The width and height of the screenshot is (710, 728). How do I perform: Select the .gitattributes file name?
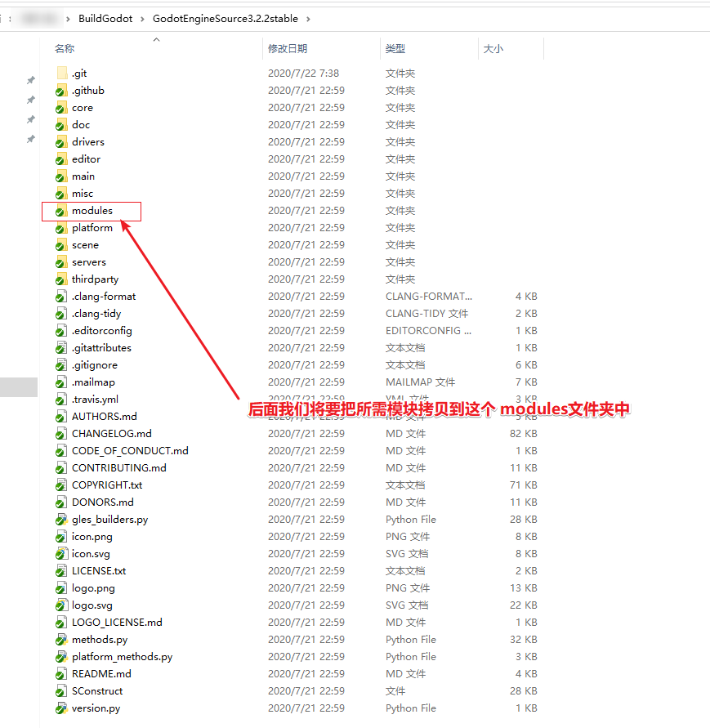(x=101, y=348)
